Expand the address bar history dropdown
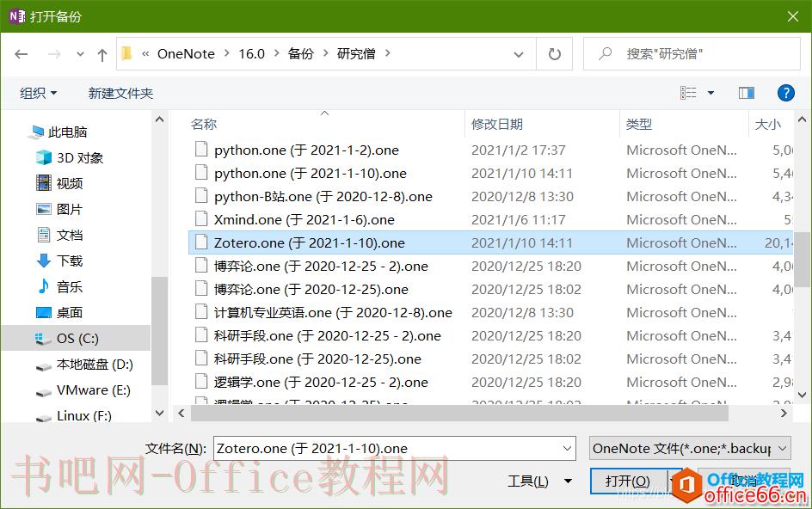Image resolution: width=812 pixels, height=509 pixels. pyautogui.click(x=519, y=54)
